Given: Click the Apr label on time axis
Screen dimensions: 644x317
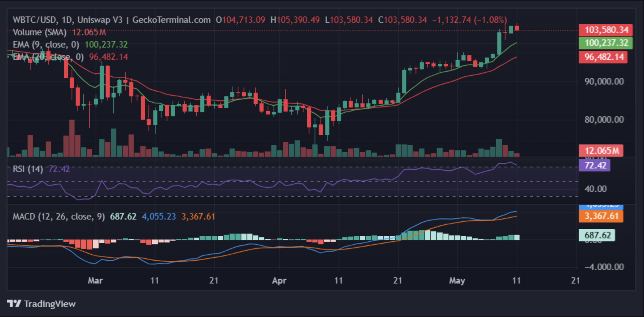Looking at the screenshot, I should (x=279, y=281).
